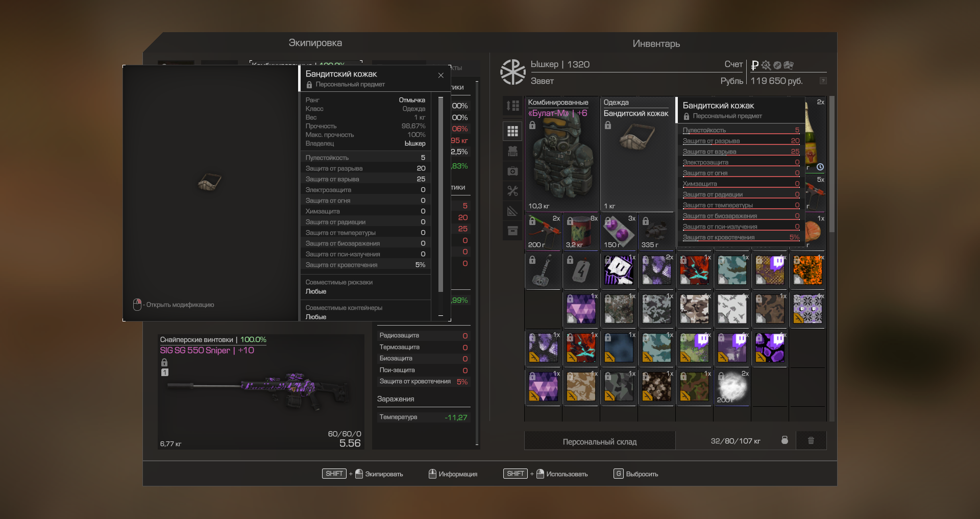Click the Совместимые контейнеры section
The width and height of the screenshot is (980, 519).
(365, 312)
